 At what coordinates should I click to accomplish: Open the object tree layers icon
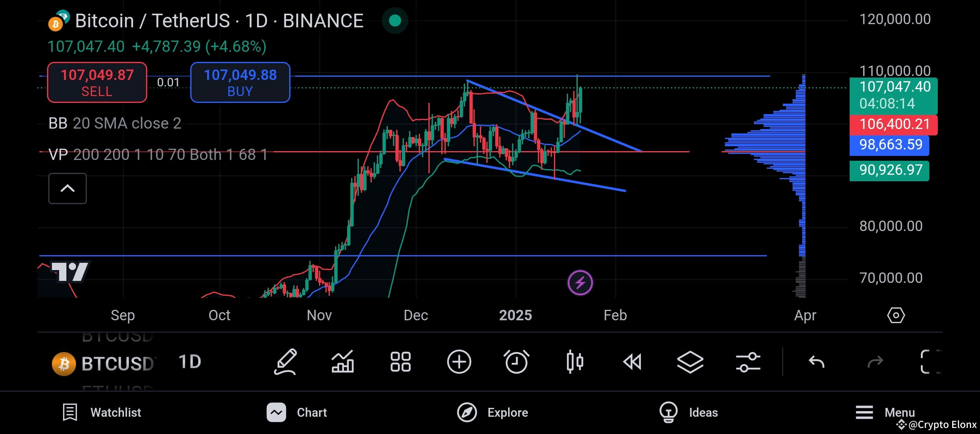click(x=691, y=362)
